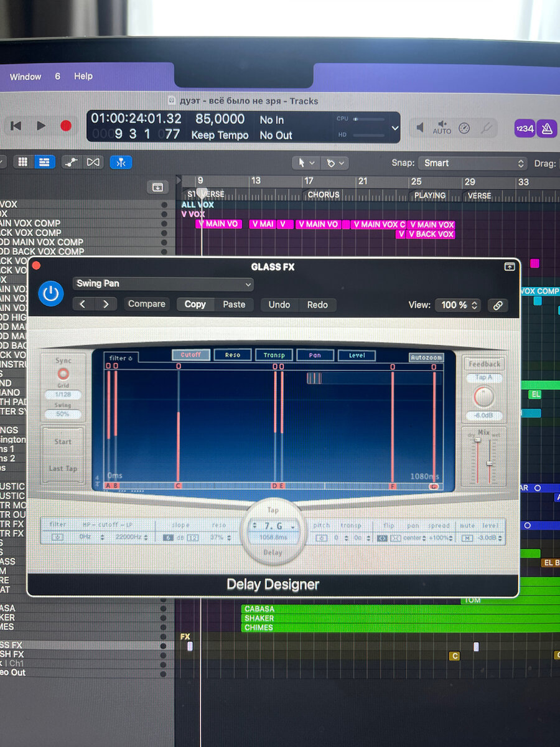Screen dimensions: 560x747
Task: Toggle the plugin link chain icon
Action: 497,305
